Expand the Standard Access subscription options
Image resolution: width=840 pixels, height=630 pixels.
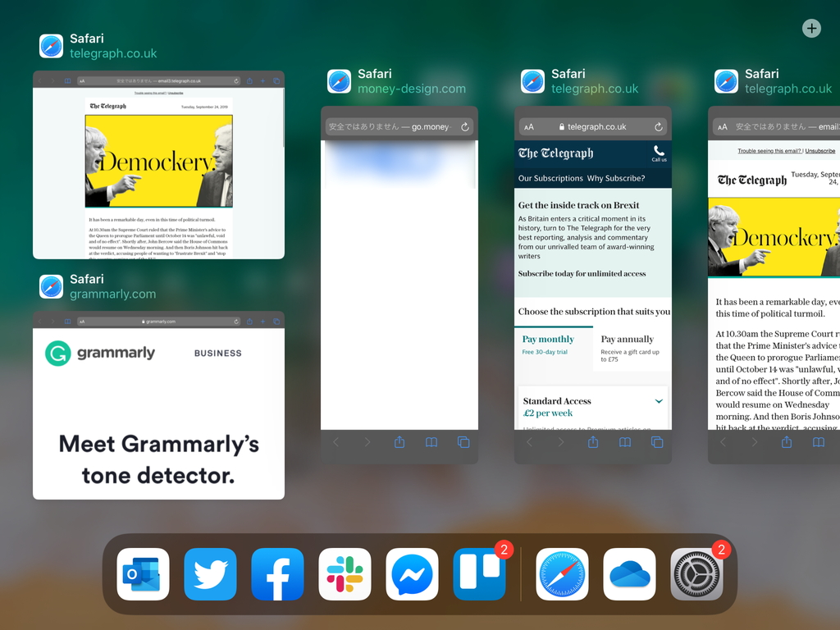click(x=659, y=401)
